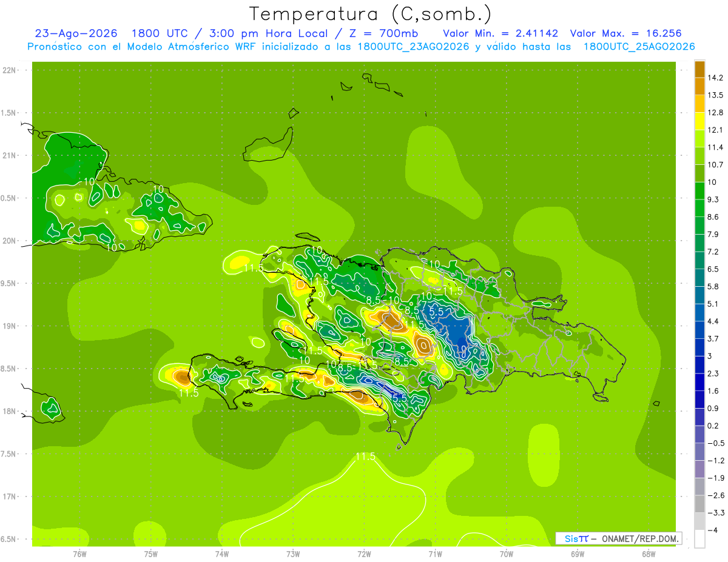The height and width of the screenshot is (562, 728).
Task: Click the SisTT ONAMET/REP.DOM. logo box
Action: 618,538
